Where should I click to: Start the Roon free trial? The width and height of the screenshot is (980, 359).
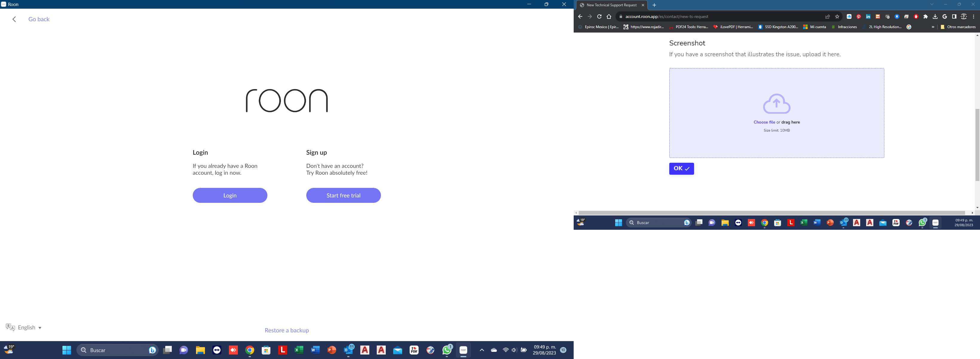[343, 195]
